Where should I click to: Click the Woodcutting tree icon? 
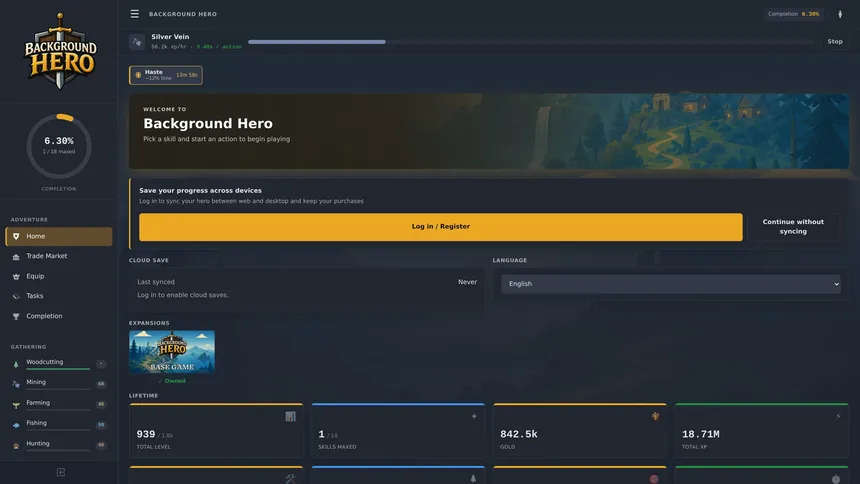[16, 364]
